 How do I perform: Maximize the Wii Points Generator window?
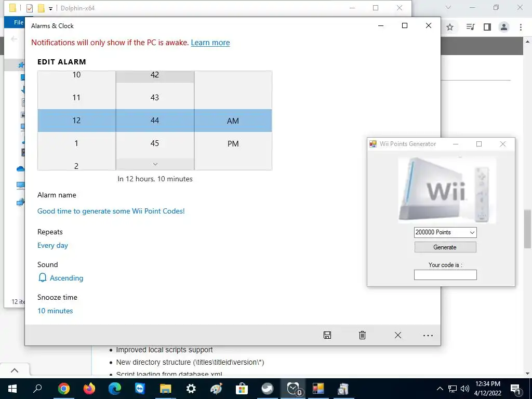click(479, 144)
